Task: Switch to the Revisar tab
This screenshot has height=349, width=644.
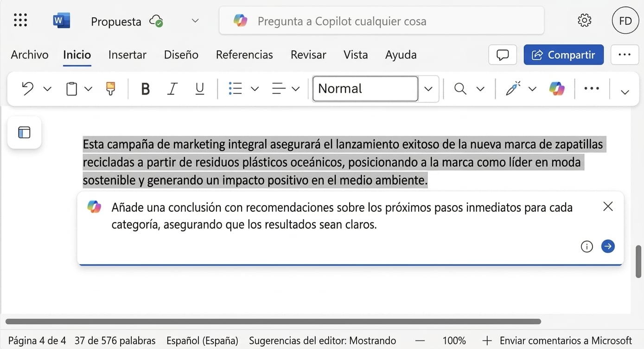Action: pos(308,55)
